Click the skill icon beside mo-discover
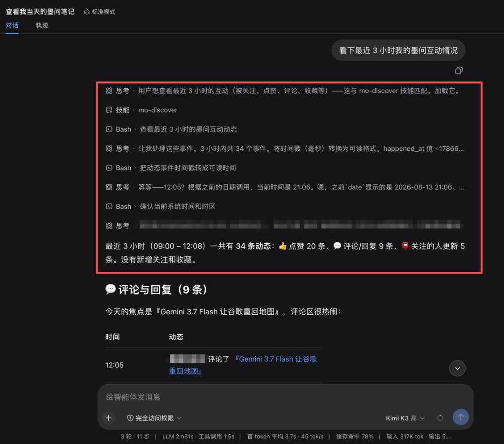Image resolution: width=504 pixels, height=444 pixels. click(x=109, y=110)
